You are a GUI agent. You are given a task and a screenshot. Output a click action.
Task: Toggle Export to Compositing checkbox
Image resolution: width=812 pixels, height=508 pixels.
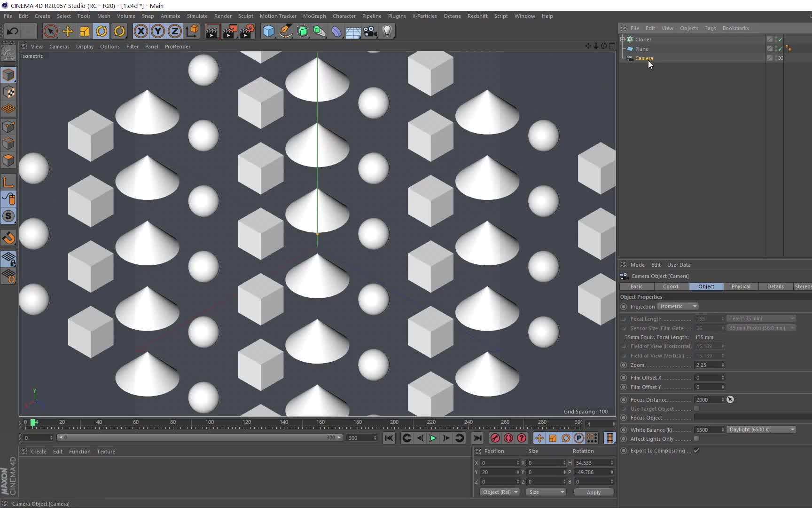coord(697,451)
